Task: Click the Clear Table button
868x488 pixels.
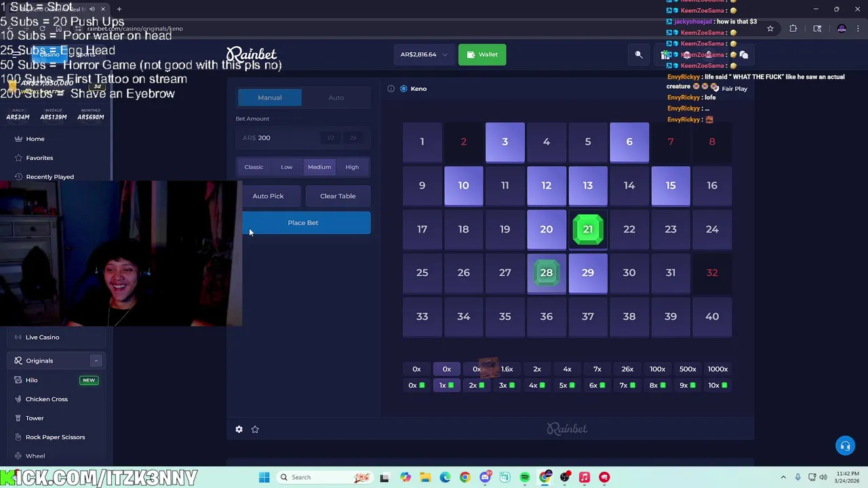Action: coord(338,196)
